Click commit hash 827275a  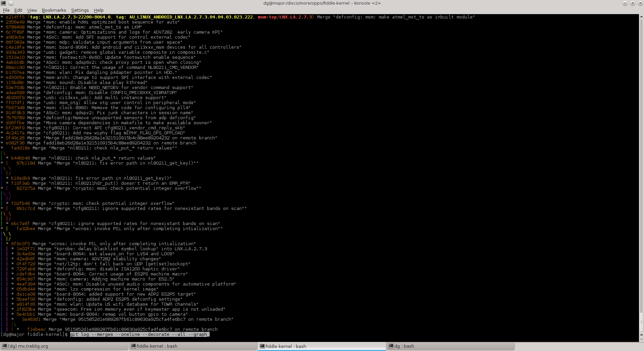tap(26, 188)
